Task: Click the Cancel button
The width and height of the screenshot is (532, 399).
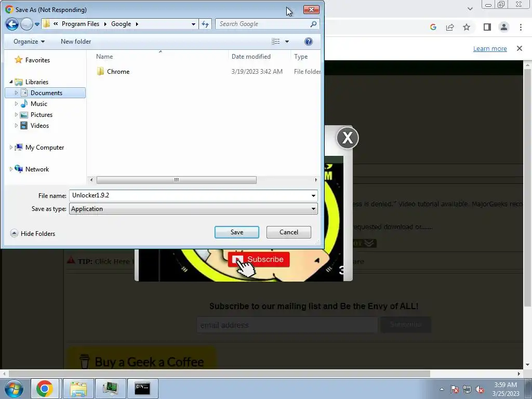Action: pos(289,232)
